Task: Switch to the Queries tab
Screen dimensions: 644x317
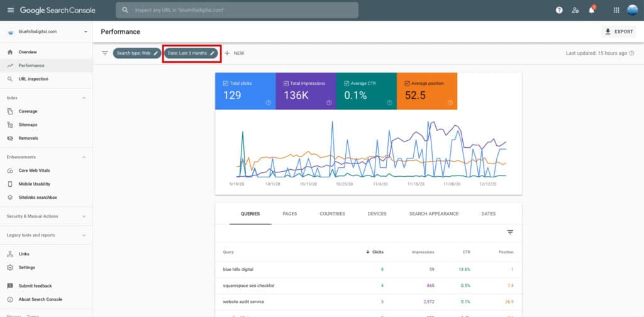Action: click(x=250, y=214)
